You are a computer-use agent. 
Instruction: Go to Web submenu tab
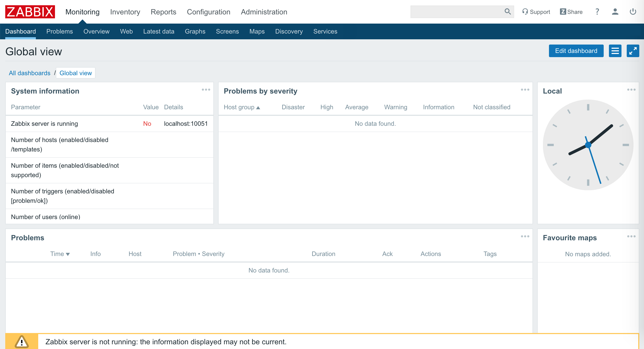tap(126, 31)
